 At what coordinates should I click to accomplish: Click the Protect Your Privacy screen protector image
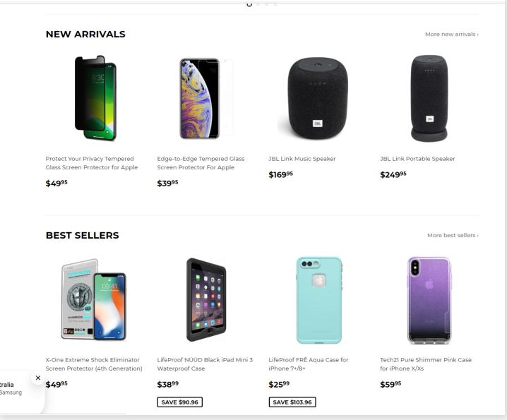95,98
